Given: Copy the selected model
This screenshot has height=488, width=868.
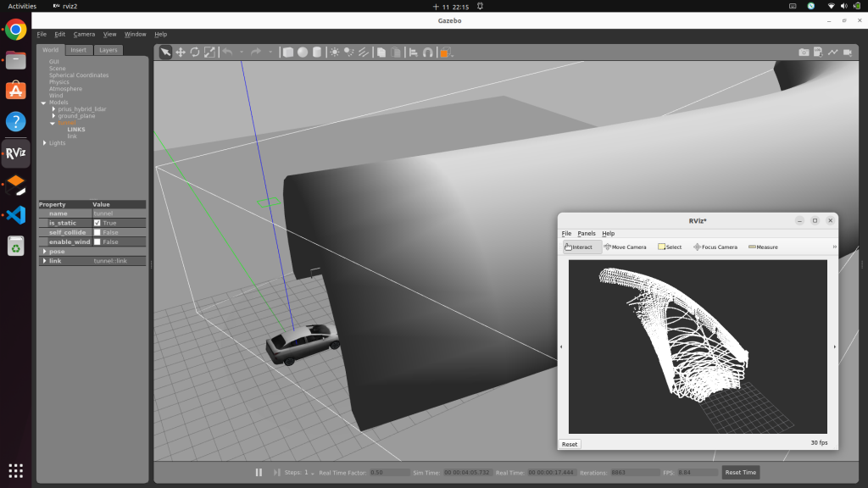Looking at the screenshot, I should click(381, 52).
